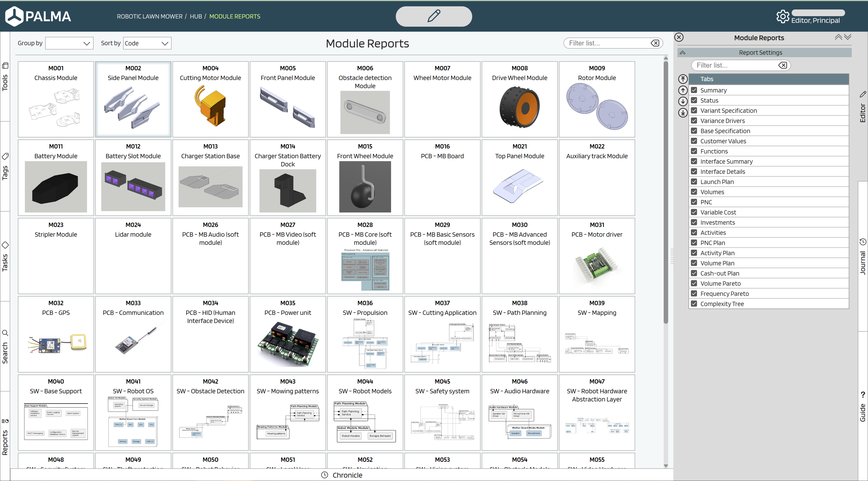Go to HUB breadcrumb link
Image resolution: width=868 pixels, height=481 pixels.
196,16
